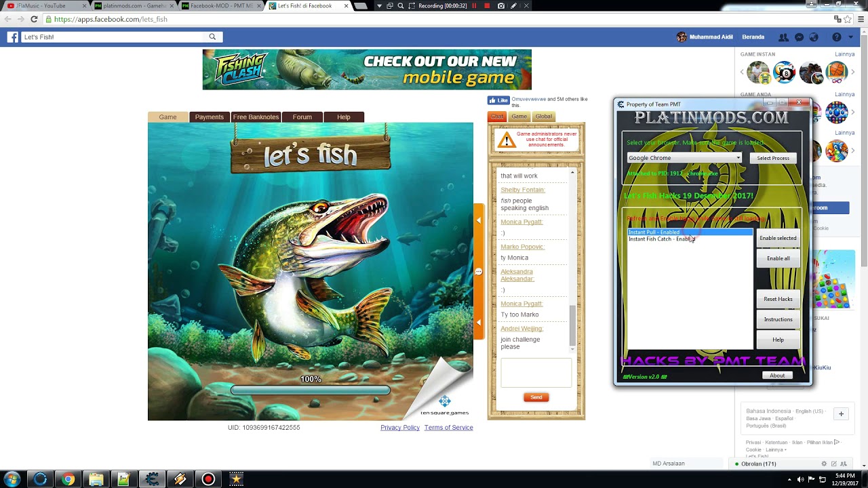Open friend requests icon in Facebook header

[783, 37]
